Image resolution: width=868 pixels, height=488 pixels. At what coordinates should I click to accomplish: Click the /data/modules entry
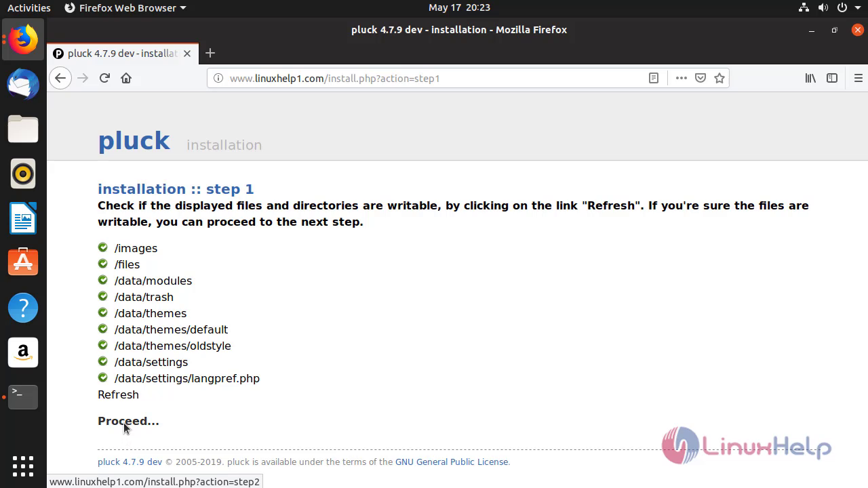153,281
